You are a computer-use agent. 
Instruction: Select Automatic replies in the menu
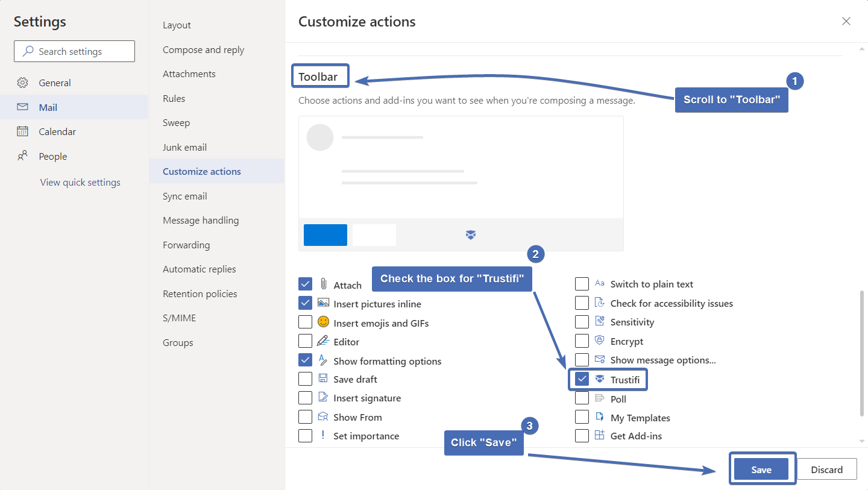pyautogui.click(x=199, y=269)
